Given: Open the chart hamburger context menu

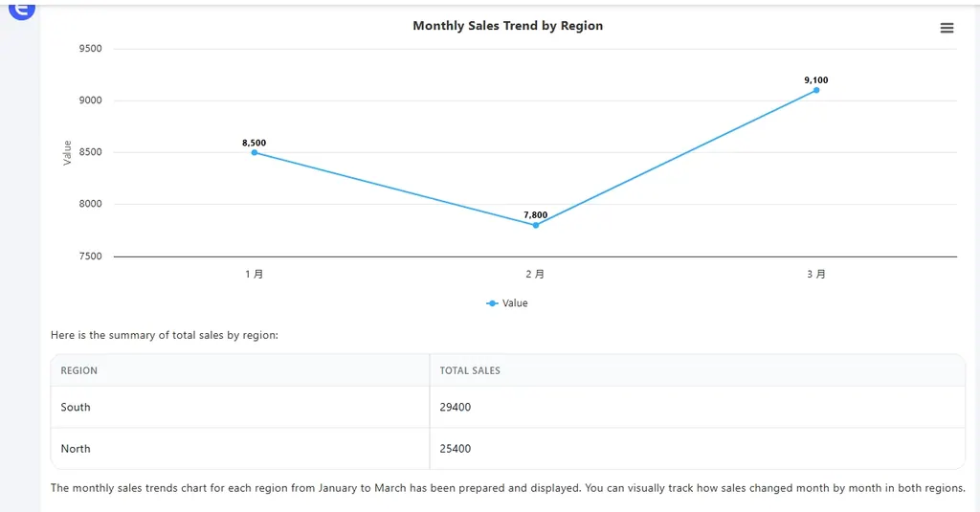Looking at the screenshot, I should click(x=947, y=28).
